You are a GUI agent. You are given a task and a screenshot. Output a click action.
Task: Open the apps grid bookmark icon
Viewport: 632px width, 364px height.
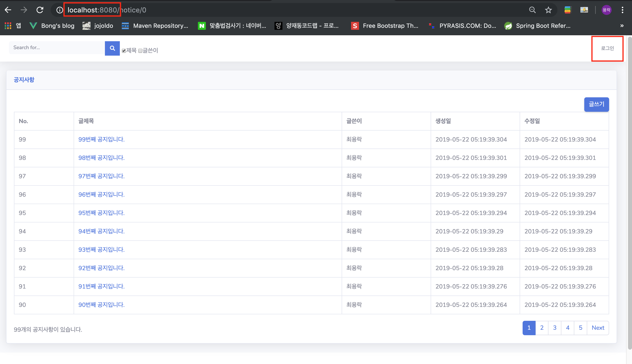(x=8, y=26)
